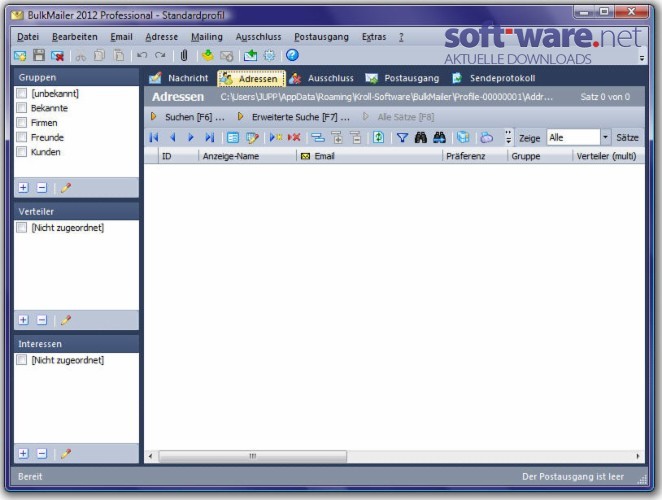Click the blue binoculars search icon
Viewport: 662px width, 500px height.
pyautogui.click(x=440, y=137)
